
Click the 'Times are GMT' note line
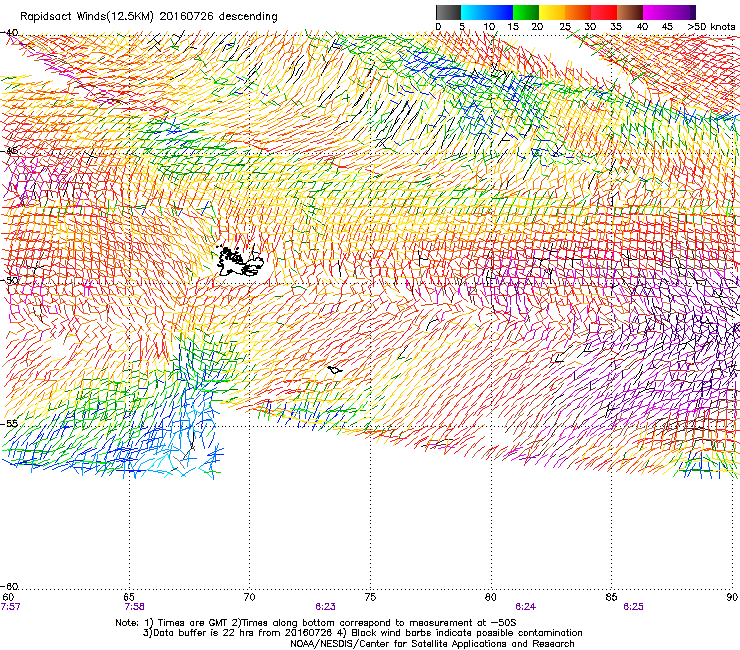coord(315,623)
